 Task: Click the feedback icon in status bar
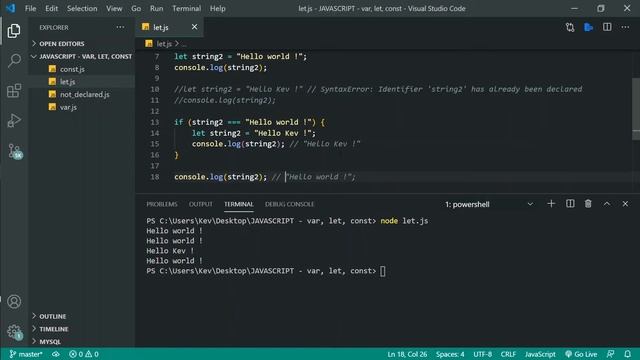pyautogui.click(x=611, y=354)
